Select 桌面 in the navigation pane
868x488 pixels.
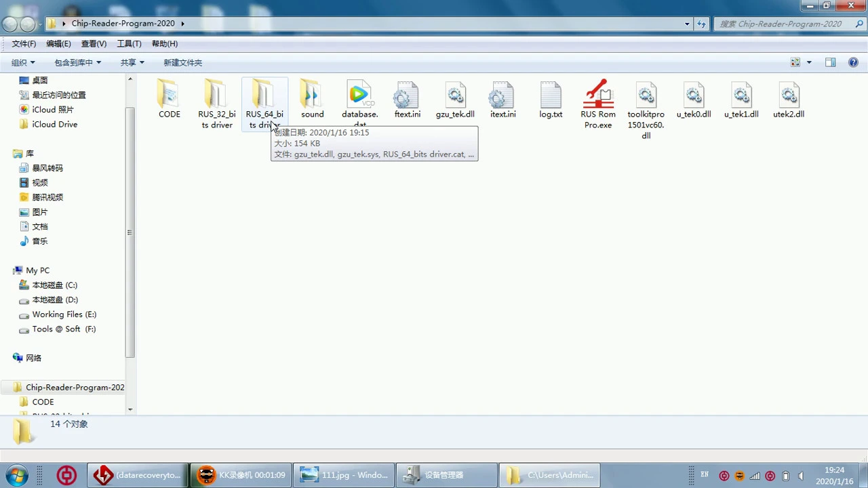[x=39, y=80]
